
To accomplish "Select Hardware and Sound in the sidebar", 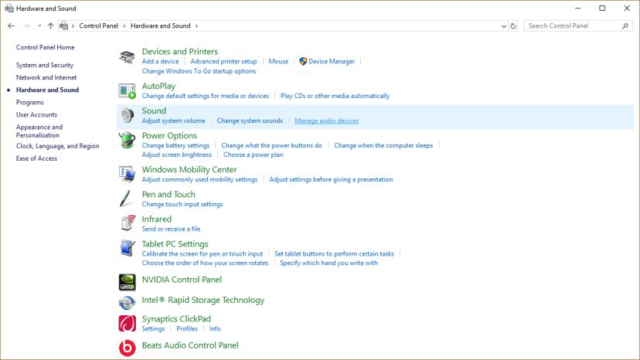I will click(x=47, y=90).
